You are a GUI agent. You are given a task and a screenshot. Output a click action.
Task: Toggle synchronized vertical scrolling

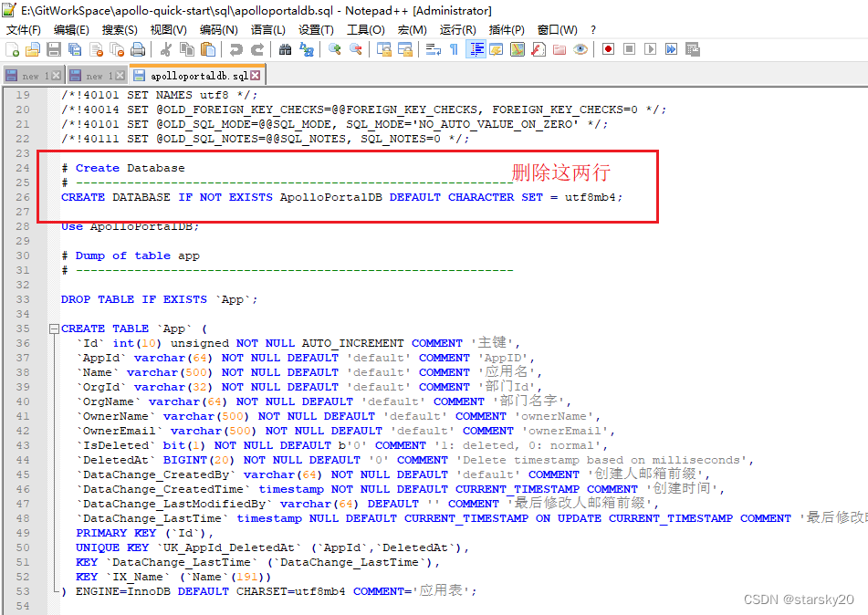[x=383, y=50]
